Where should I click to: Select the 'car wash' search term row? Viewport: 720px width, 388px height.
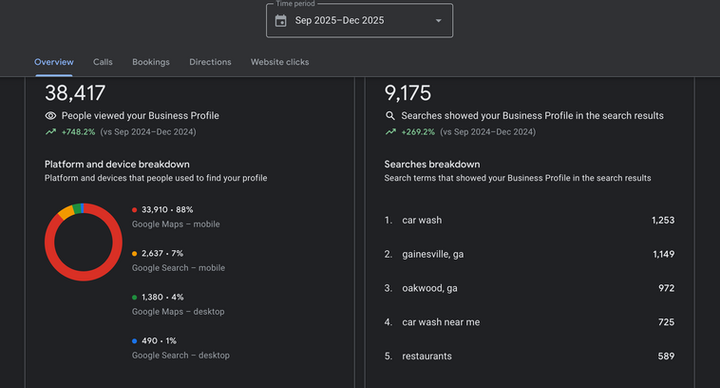point(529,220)
